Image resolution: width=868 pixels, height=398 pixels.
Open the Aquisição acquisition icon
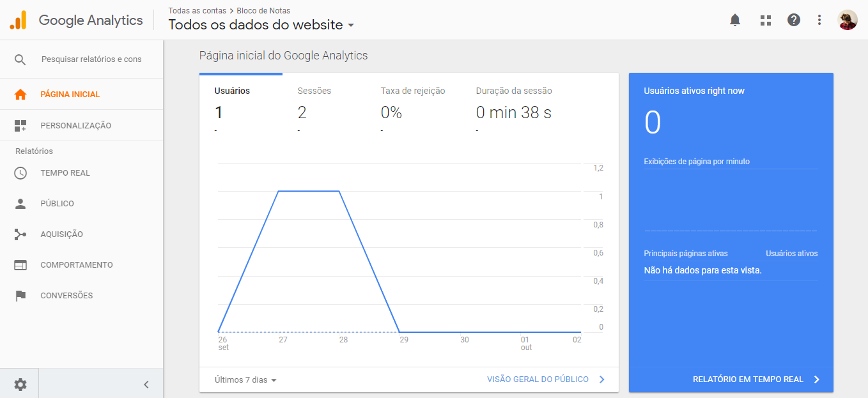[x=19, y=234]
